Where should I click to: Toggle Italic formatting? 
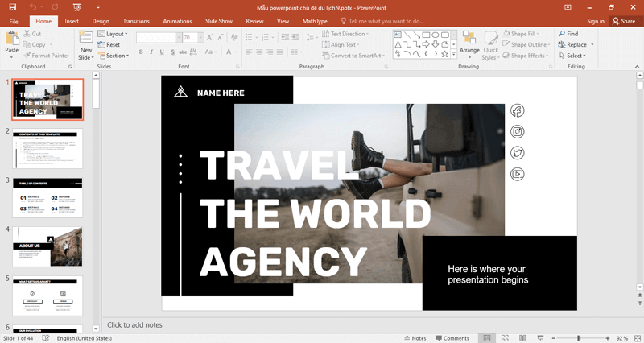pos(151,52)
